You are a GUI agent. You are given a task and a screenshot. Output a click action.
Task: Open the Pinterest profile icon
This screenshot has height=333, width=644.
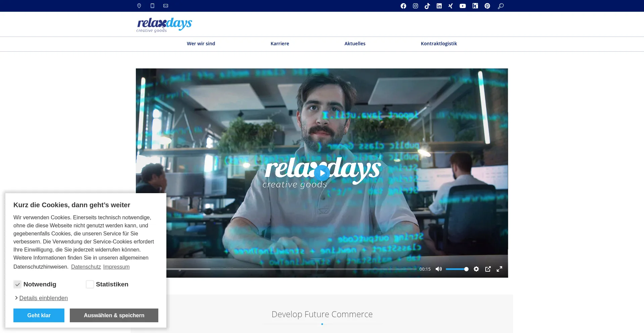(487, 6)
